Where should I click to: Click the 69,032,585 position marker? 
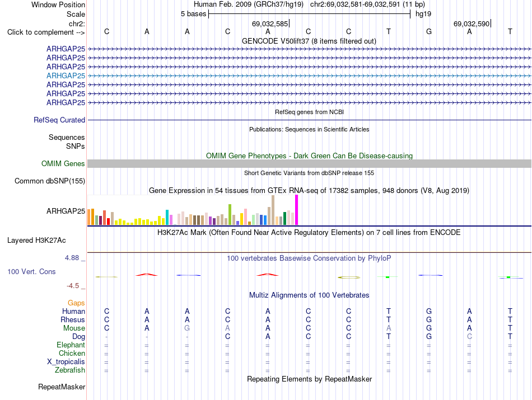[270, 23]
